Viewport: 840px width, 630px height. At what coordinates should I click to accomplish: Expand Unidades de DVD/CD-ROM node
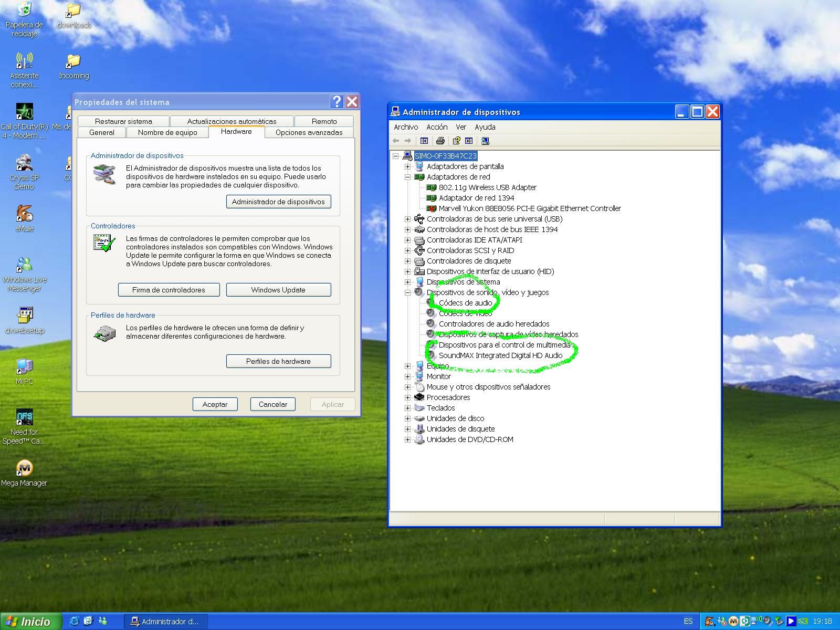(407, 439)
